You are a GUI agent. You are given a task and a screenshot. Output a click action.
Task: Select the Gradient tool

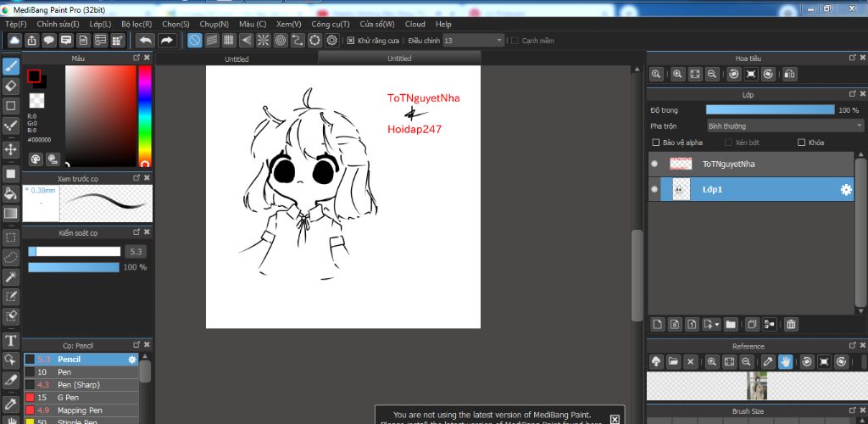(11, 214)
